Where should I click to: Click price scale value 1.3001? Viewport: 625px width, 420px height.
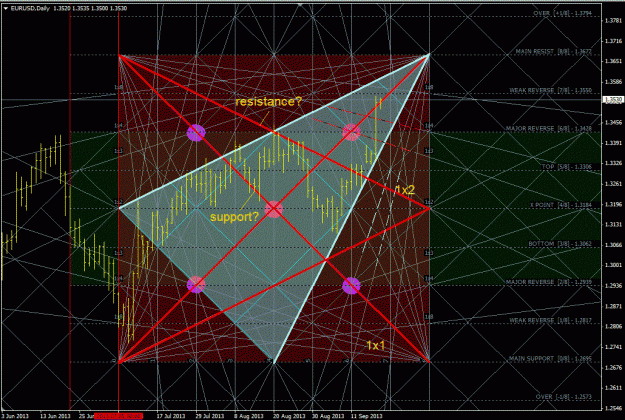613,265
